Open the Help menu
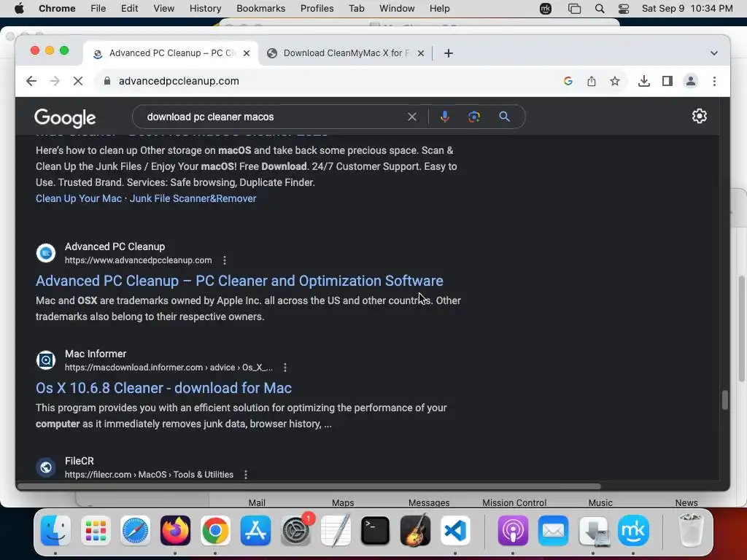This screenshot has width=747, height=560. coord(439,9)
